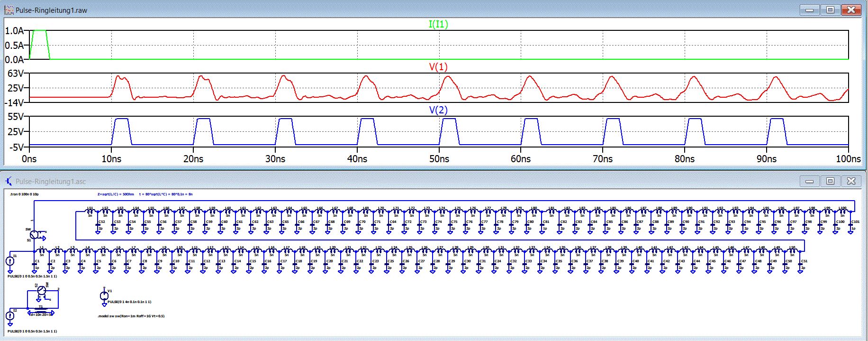
Task: Select capacitor C1 in the schematic
Action: (34, 265)
